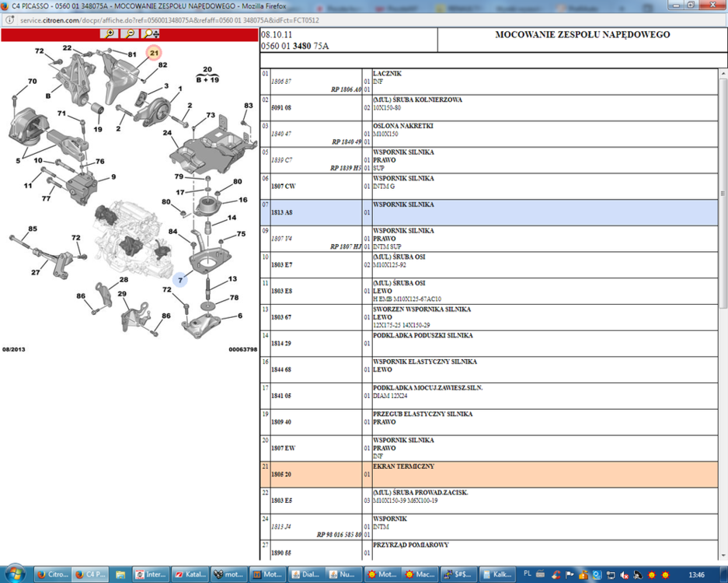Click part number 1844 68 in table
728x583 pixels.
(281, 370)
